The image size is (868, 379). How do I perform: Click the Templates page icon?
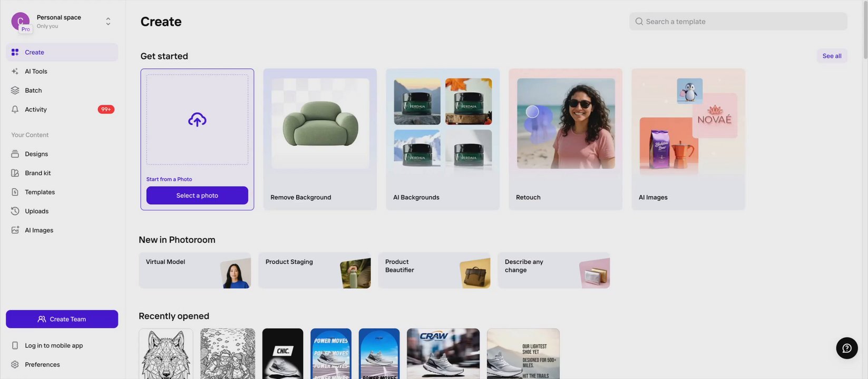tap(15, 192)
